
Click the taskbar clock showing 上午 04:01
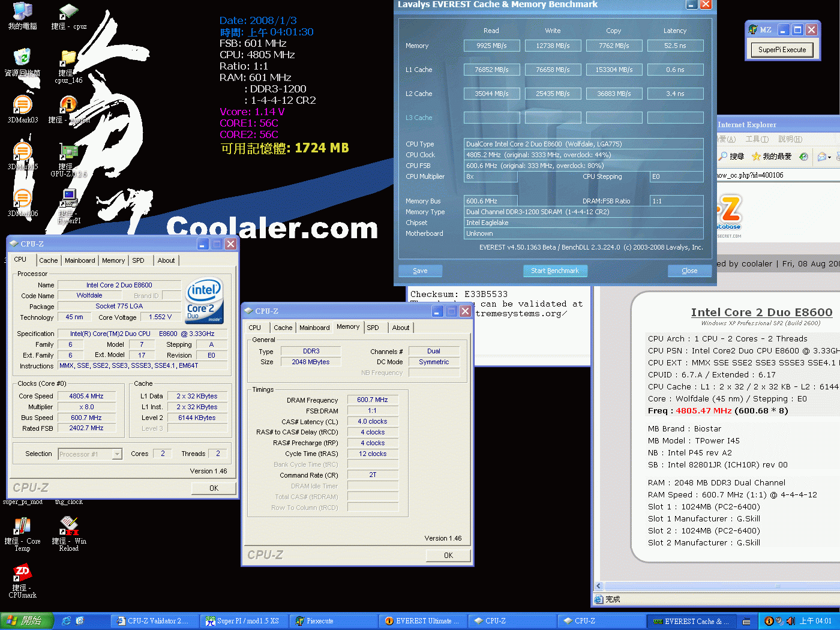[816, 621]
